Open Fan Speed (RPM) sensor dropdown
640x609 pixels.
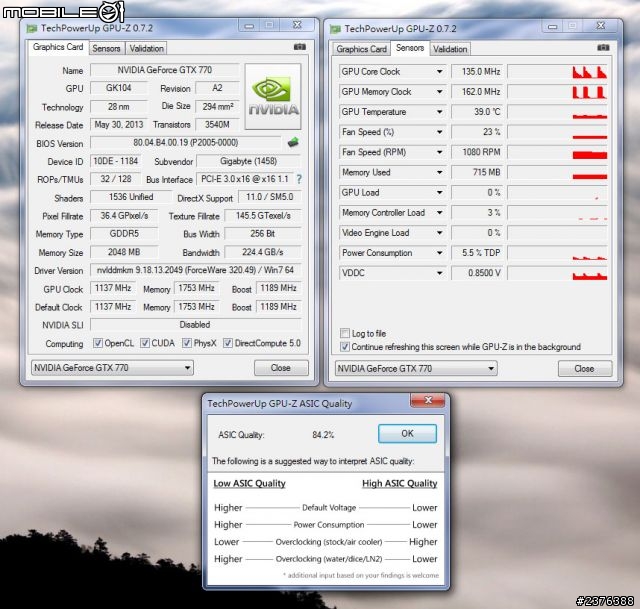coord(440,152)
